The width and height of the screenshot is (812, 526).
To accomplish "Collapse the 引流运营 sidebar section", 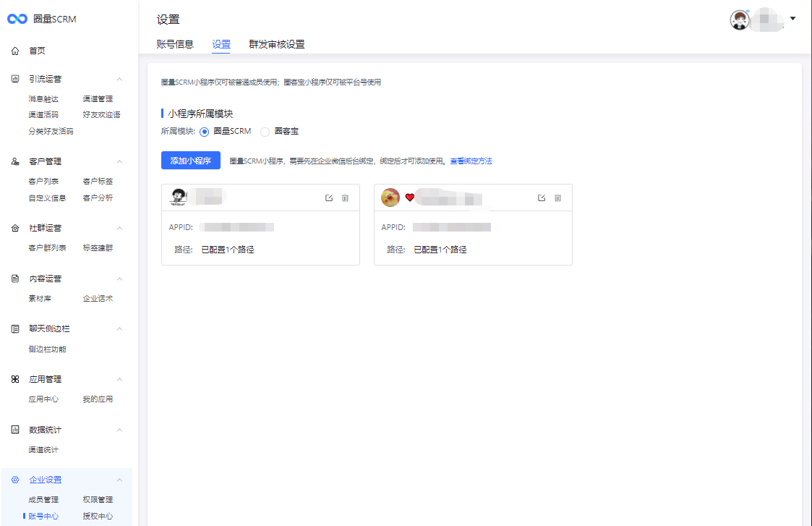I will coord(120,79).
